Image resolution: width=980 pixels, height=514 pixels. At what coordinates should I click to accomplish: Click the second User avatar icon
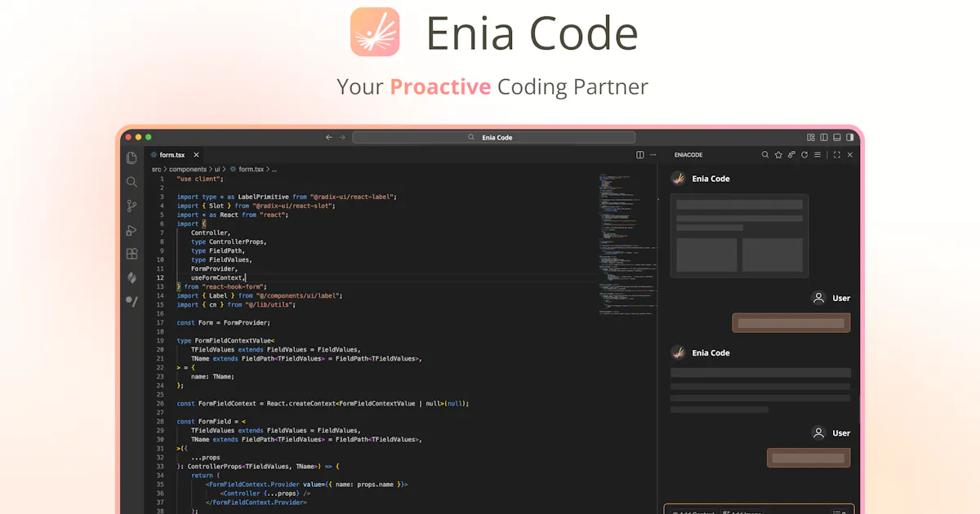point(818,432)
